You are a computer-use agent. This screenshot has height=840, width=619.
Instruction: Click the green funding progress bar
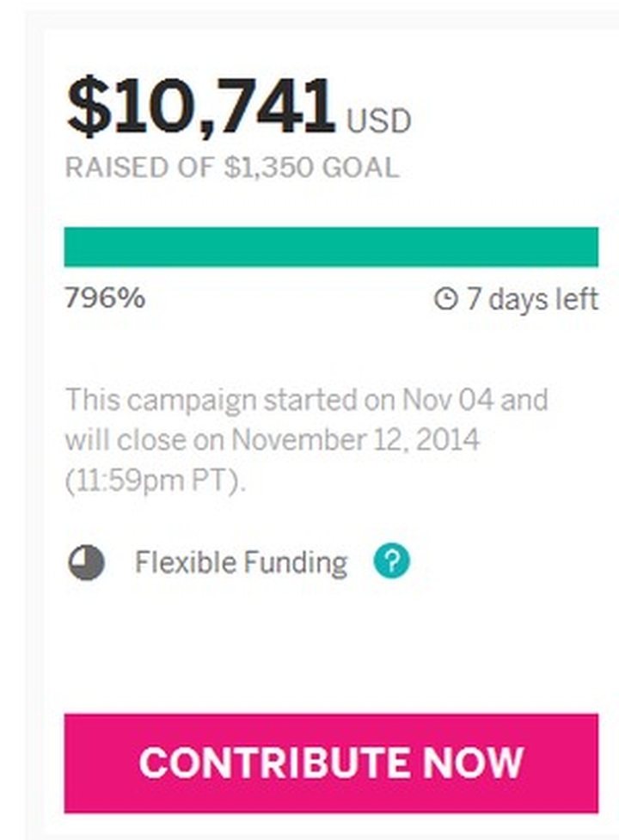[331, 247]
